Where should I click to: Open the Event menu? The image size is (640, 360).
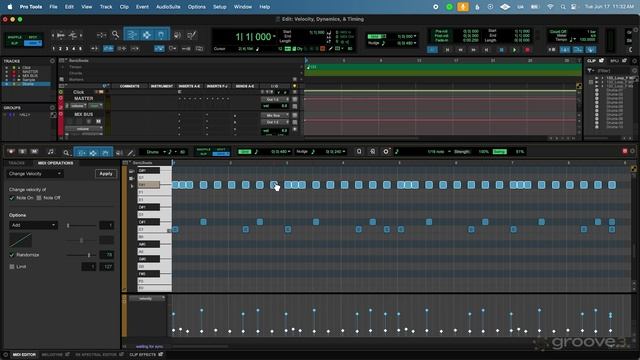[142, 7]
